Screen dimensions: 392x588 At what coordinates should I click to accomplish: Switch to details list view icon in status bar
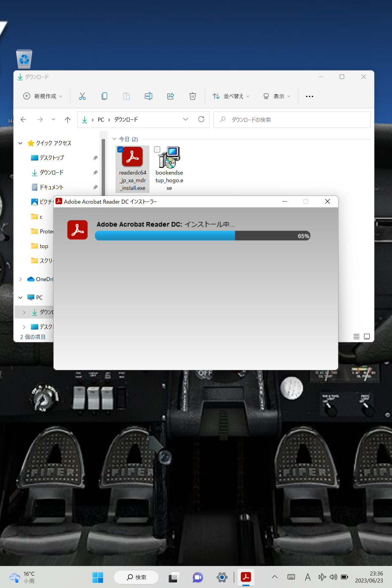(x=356, y=337)
